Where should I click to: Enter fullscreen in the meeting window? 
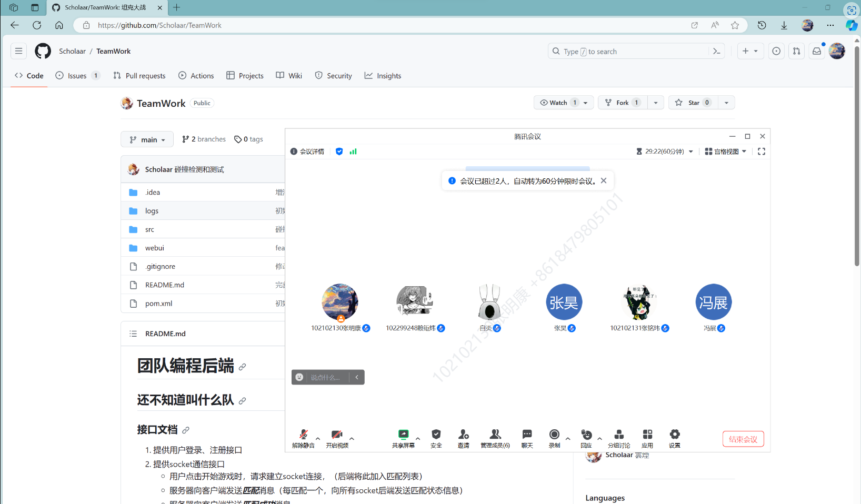pos(762,152)
